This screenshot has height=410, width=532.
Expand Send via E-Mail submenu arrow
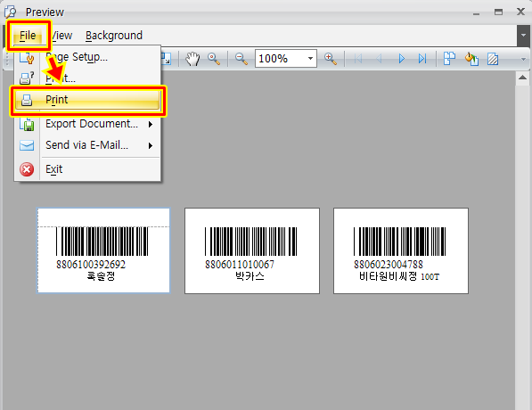151,146
